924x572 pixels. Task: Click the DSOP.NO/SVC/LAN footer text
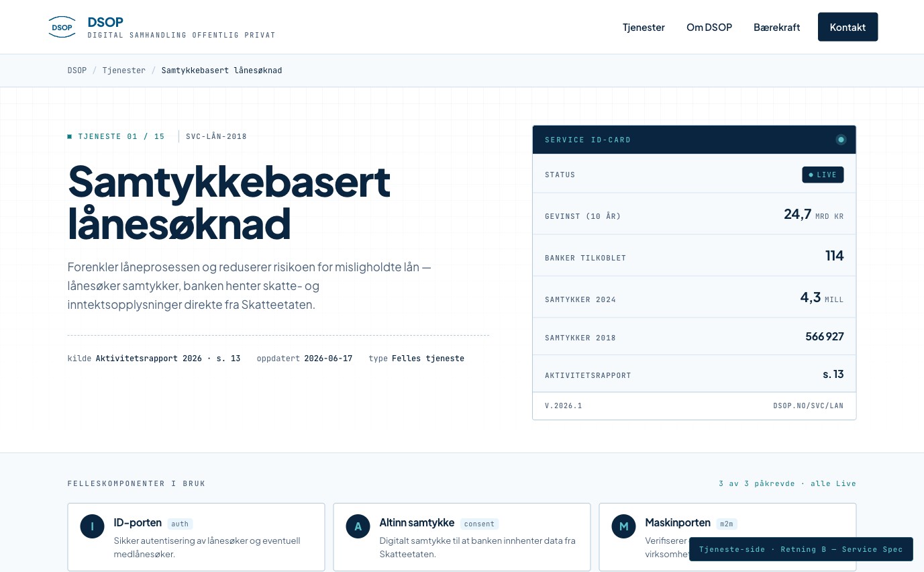pyautogui.click(x=809, y=406)
